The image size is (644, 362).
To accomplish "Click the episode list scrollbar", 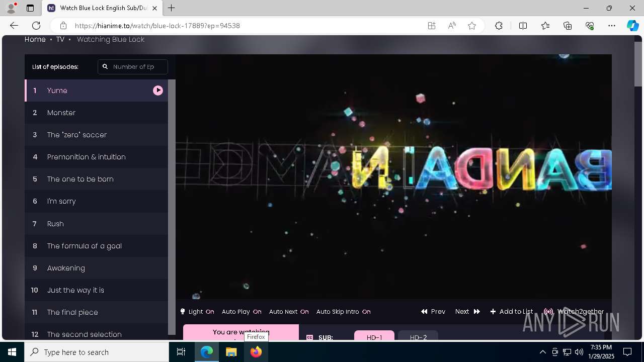I will tap(172, 207).
